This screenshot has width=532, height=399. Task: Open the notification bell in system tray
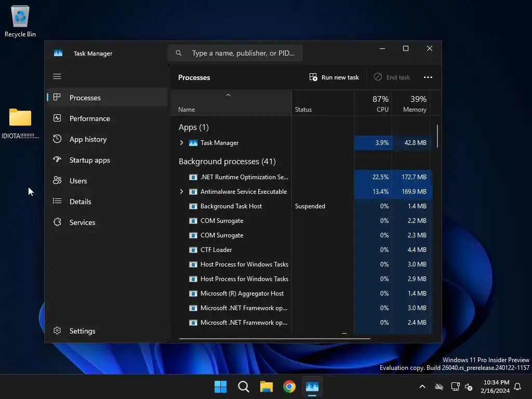click(x=517, y=387)
